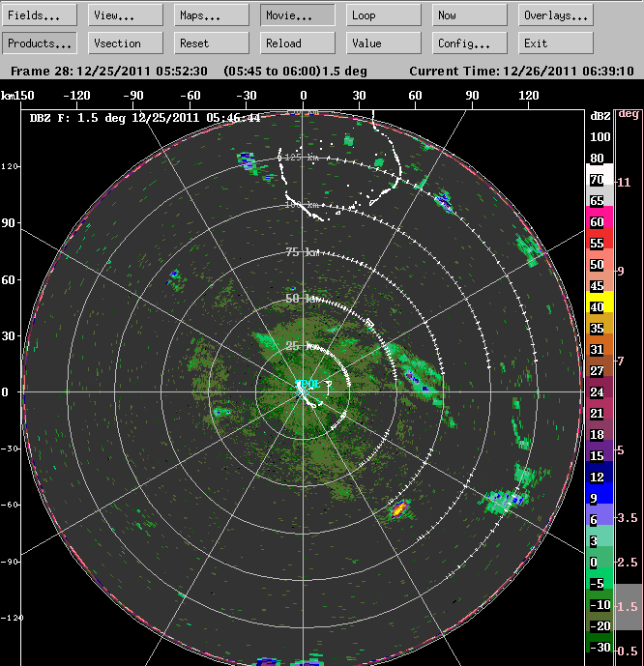644x666 pixels.
Task: Click Reload to refresh data
Action: coord(298,43)
